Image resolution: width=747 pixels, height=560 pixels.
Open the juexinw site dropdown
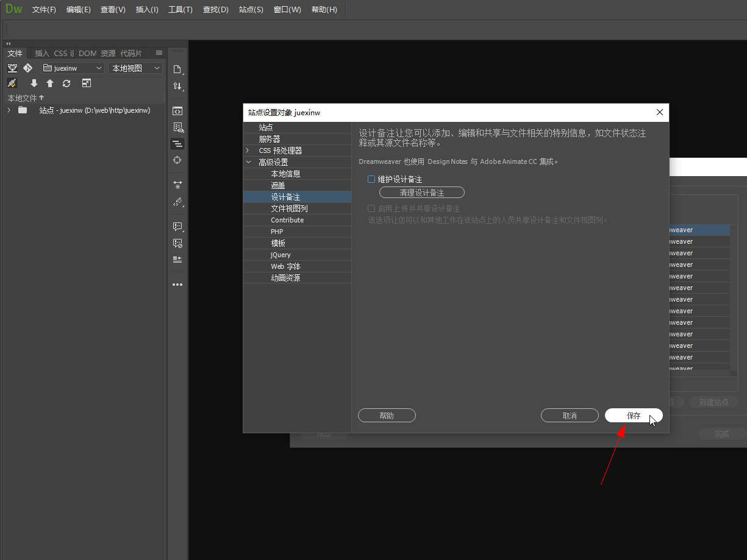tap(73, 68)
